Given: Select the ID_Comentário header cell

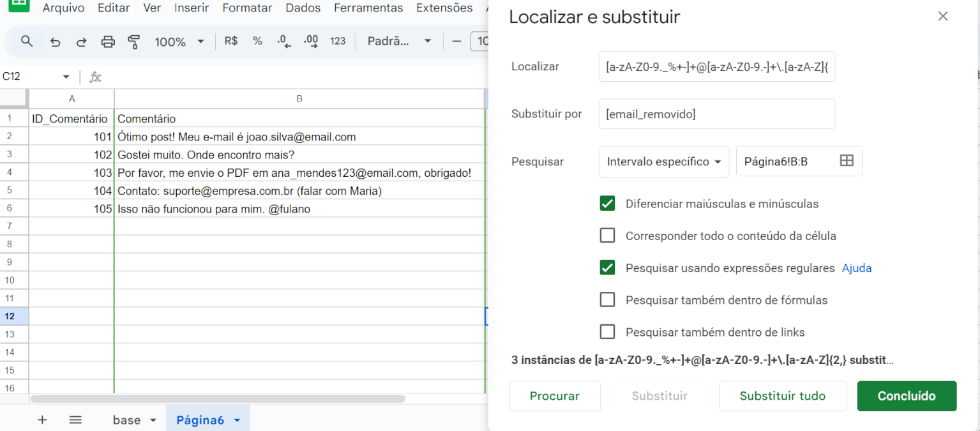Looking at the screenshot, I should point(72,119).
